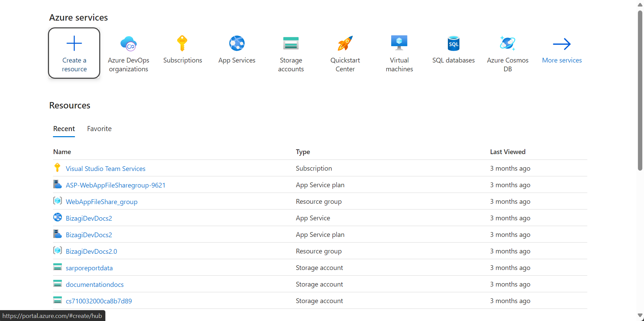Click App Service plan icon beside second BizagiDevDocs2
This screenshot has height=321, width=644.
57,234
